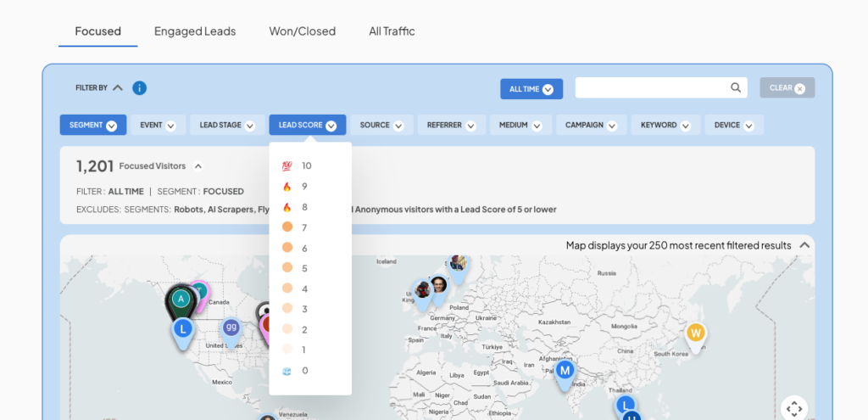Viewport: 868px width, 420px height.
Task: Switch to the Focused tab
Action: click(98, 31)
